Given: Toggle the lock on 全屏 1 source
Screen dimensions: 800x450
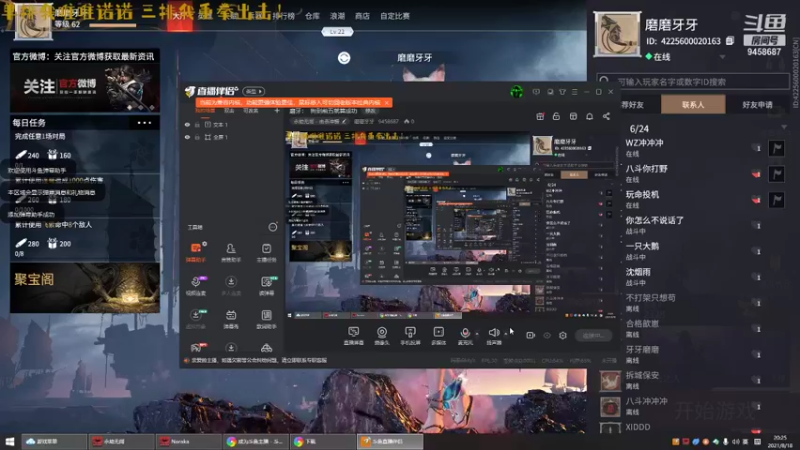Looking at the screenshot, I should (x=197, y=137).
